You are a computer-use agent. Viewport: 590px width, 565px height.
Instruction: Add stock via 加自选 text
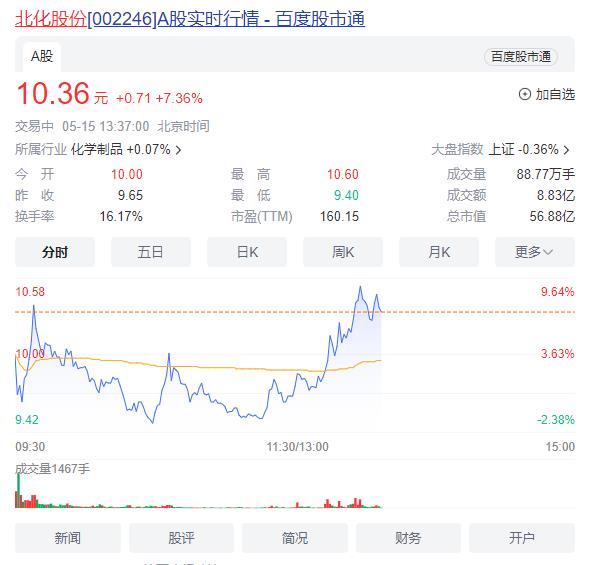(x=555, y=94)
